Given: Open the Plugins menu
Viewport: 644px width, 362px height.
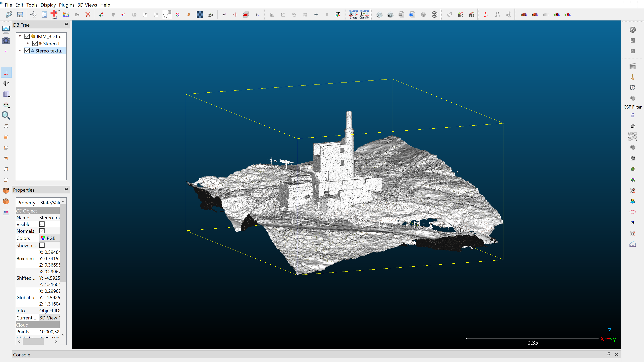Looking at the screenshot, I should point(66,5).
